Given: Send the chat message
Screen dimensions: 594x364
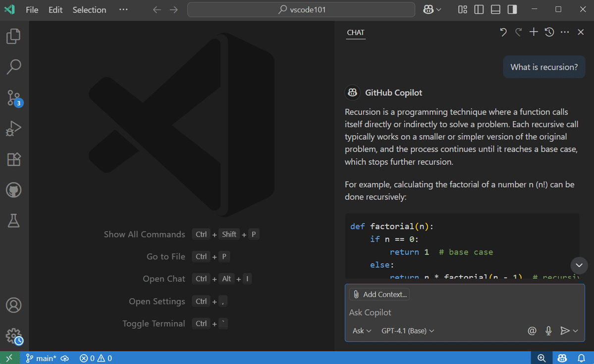Looking at the screenshot, I should point(566,330).
